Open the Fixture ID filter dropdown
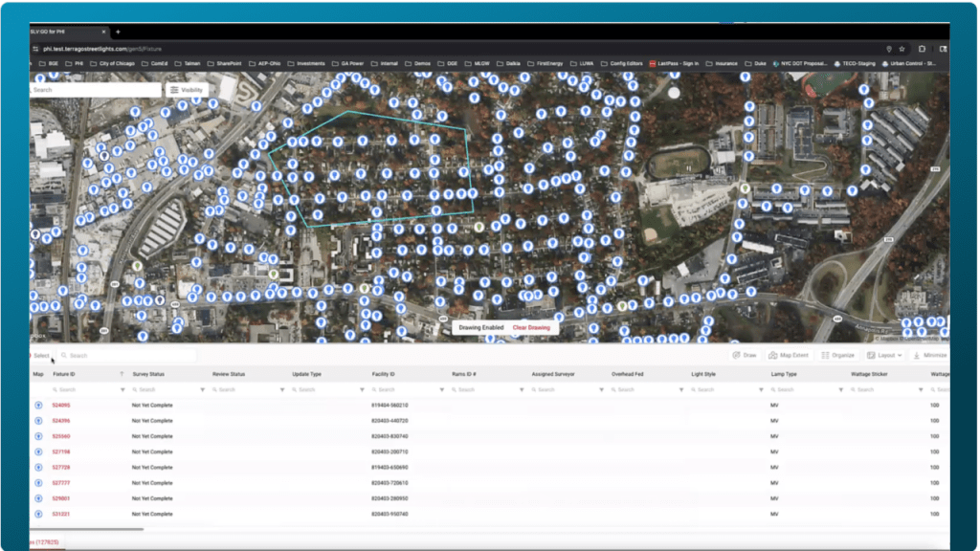The image size is (980, 551). click(122, 389)
